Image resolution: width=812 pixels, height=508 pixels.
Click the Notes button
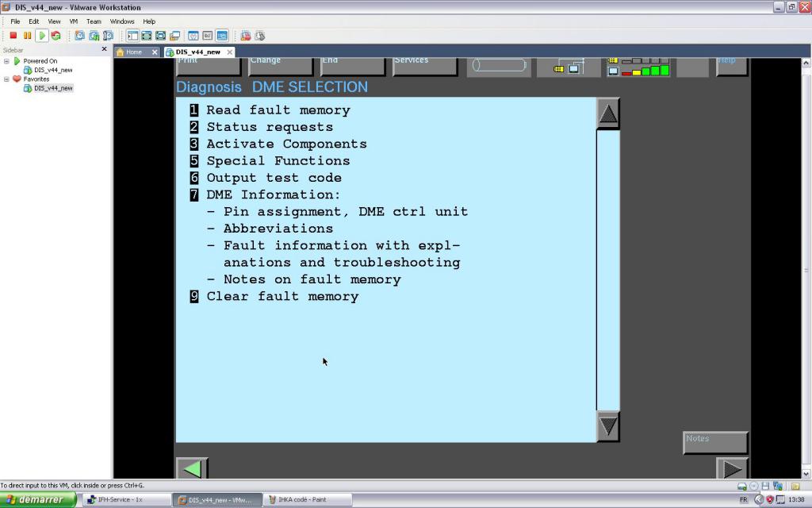[714, 442]
